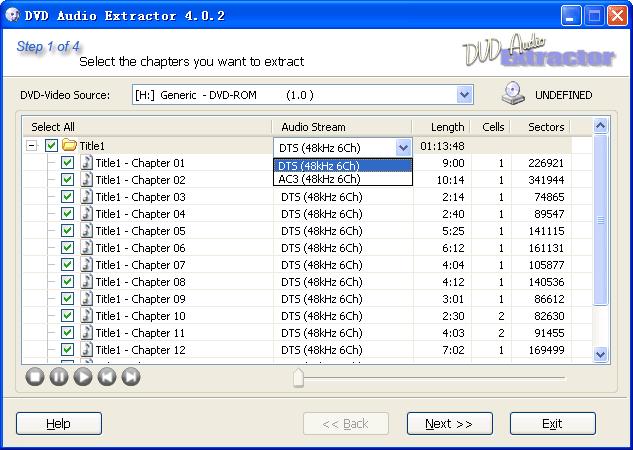This screenshot has height=450, width=633.
Task: Minimize the DVD Audio Extractor window
Action: tap(571, 16)
